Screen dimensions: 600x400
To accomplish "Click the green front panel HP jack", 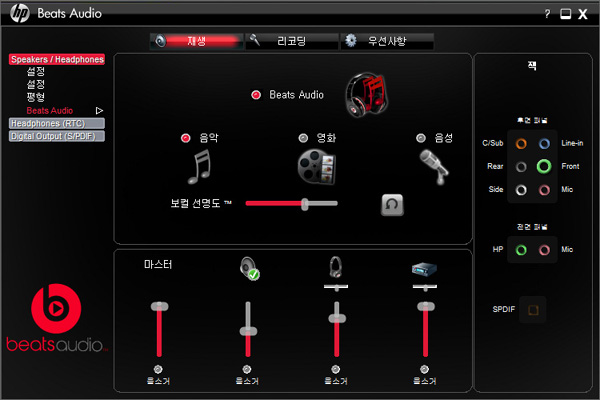I will tap(521, 250).
